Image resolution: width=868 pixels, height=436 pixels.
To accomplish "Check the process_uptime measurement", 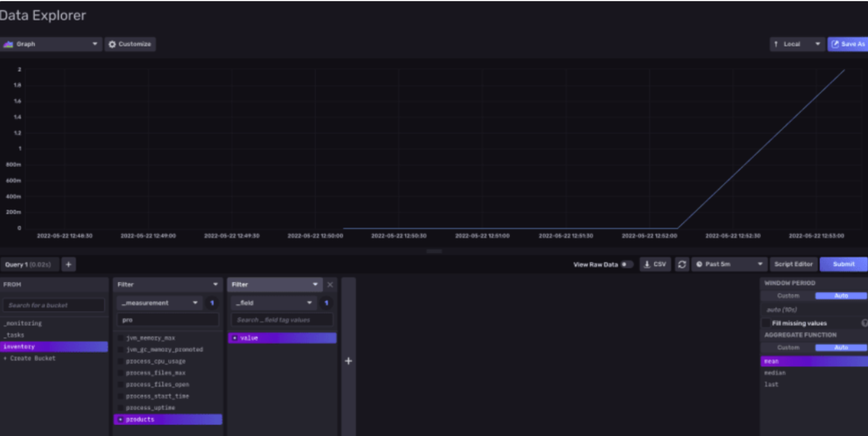I will (121, 408).
